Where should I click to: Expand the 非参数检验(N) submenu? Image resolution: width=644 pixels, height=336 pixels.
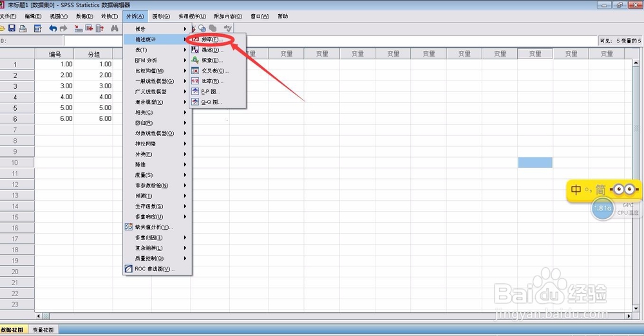click(157, 185)
